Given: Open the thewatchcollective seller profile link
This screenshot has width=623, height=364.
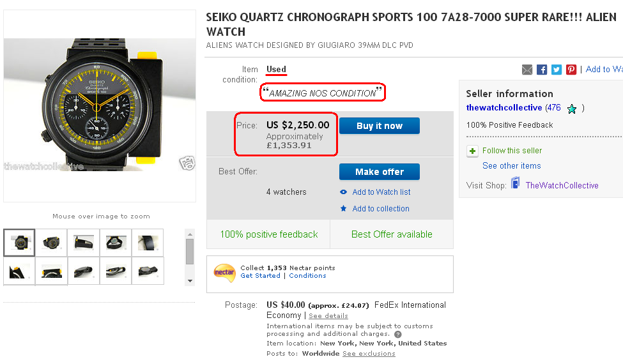Looking at the screenshot, I should [504, 108].
